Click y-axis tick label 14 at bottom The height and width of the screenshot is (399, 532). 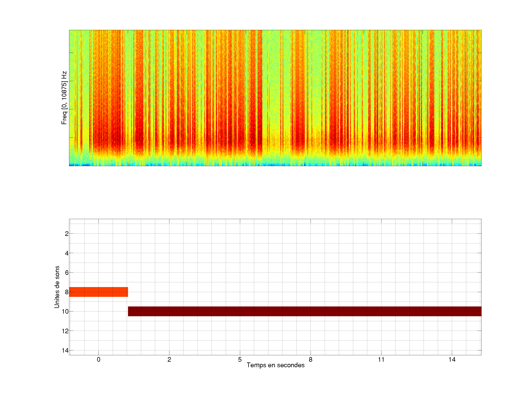point(65,350)
